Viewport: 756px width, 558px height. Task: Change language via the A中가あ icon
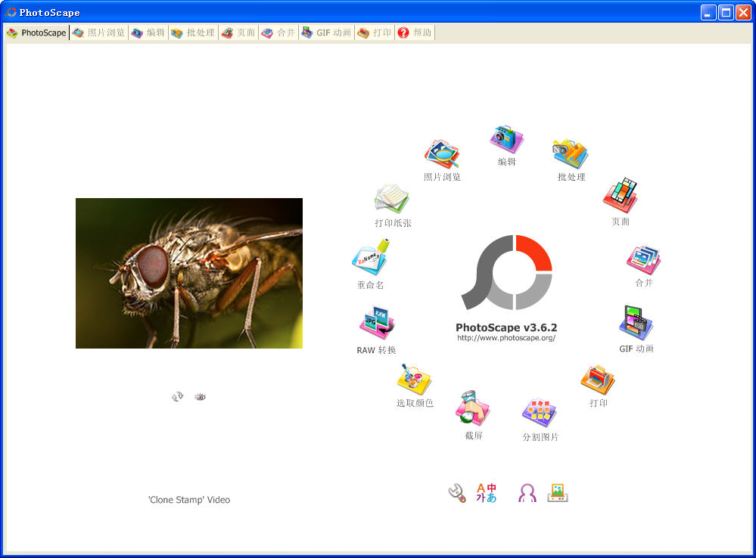(486, 493)
